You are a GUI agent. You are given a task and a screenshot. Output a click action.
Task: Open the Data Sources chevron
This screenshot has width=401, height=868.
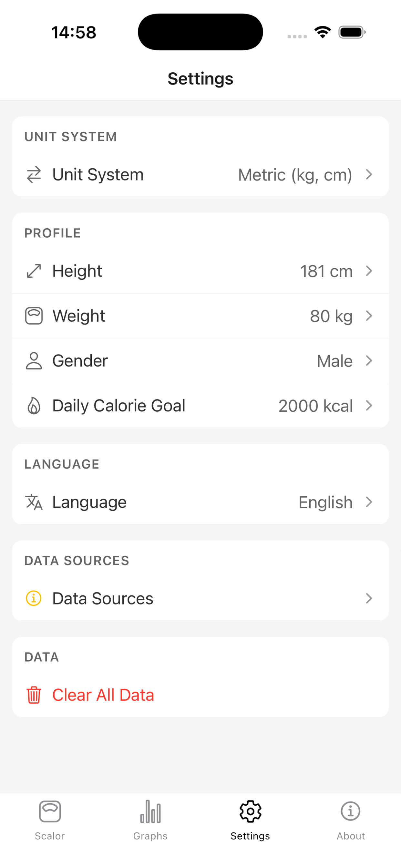pyautogui.click(x=369, y=598)
